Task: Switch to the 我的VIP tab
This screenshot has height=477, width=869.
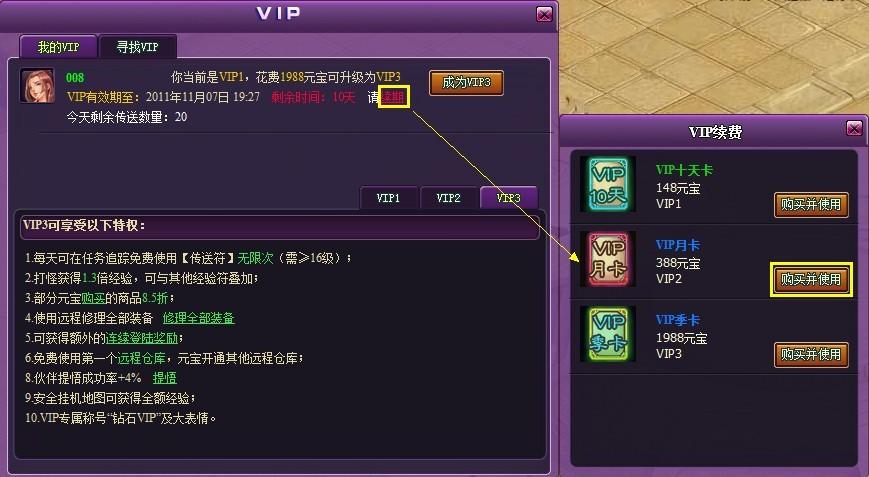Action: pos(58,47)
